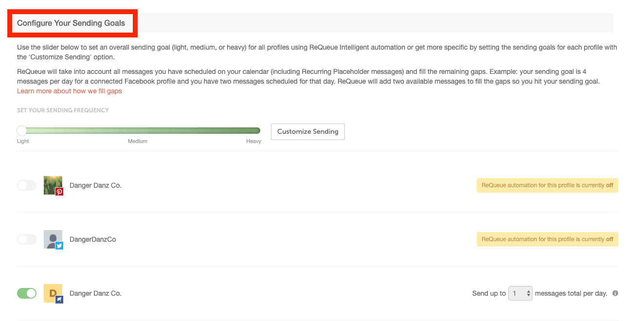Click the DangerDanzCo profile name
644x321 pixels.
[93, 239]
